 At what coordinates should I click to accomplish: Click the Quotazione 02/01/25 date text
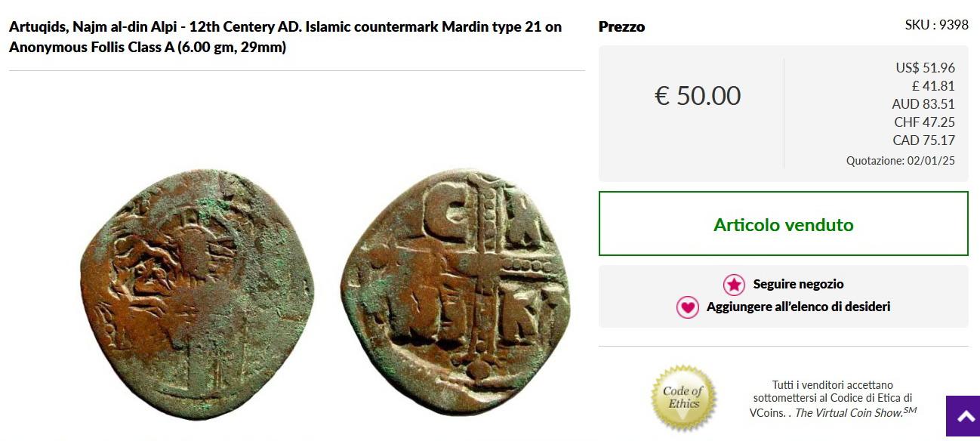[x=901, y=161]
